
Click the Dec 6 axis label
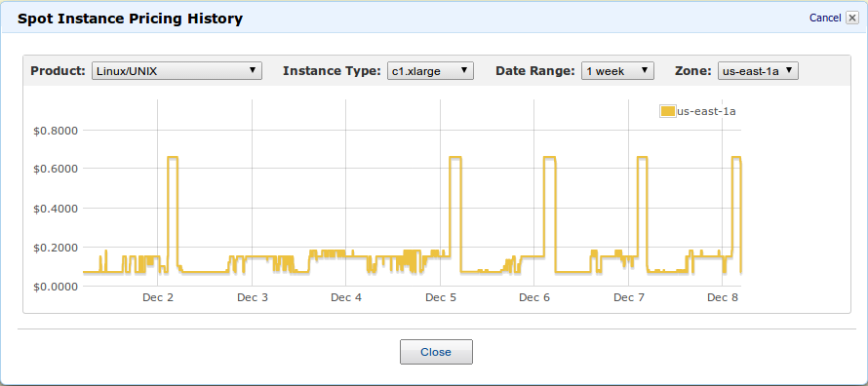click(534, 297)
